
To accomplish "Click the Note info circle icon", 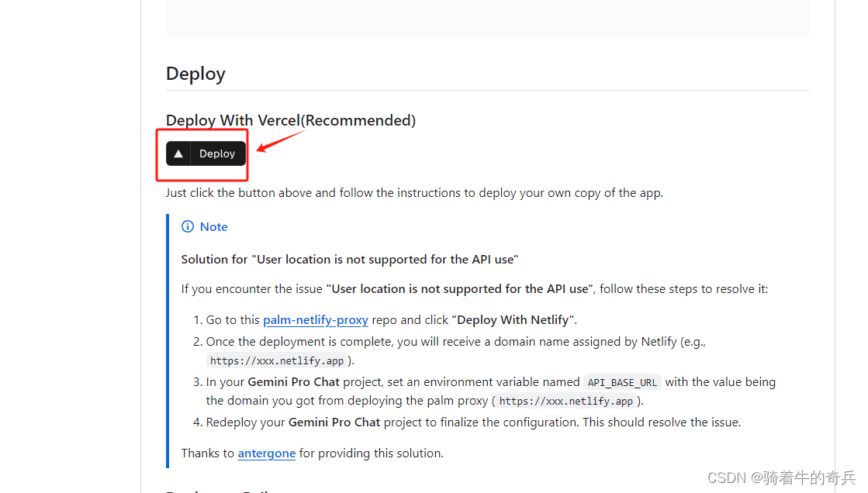I will coord(188,227).
